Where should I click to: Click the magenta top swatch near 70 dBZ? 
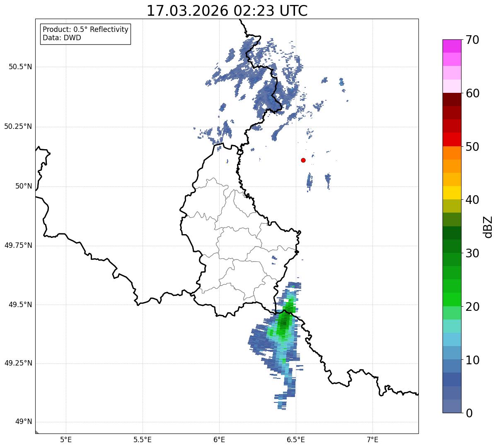pos(452,46)
